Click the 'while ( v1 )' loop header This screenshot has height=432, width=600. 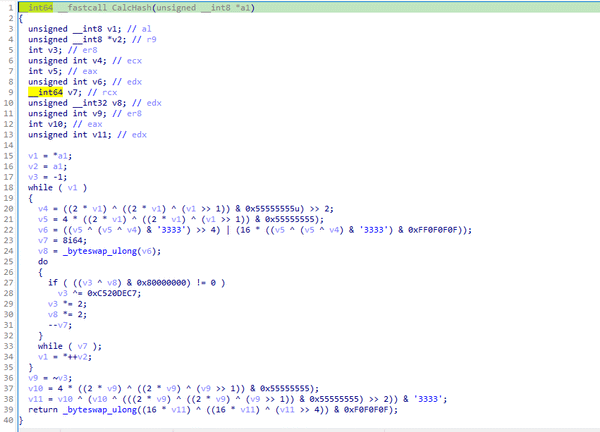[57, 187]
